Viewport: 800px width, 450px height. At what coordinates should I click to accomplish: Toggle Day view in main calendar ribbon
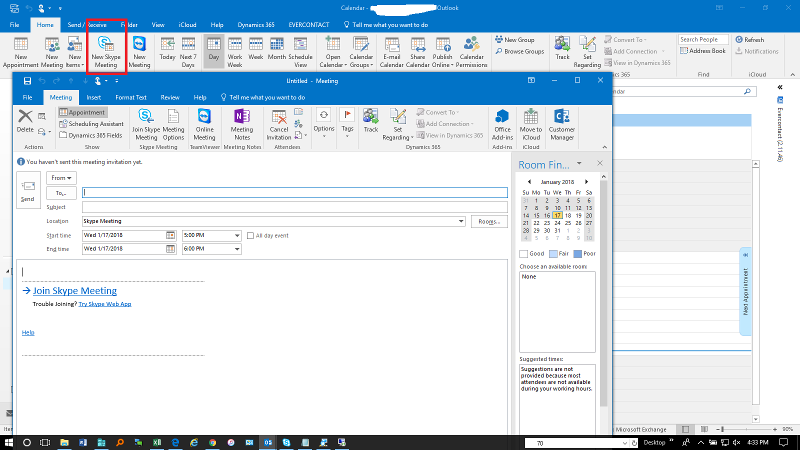[214, 50]
